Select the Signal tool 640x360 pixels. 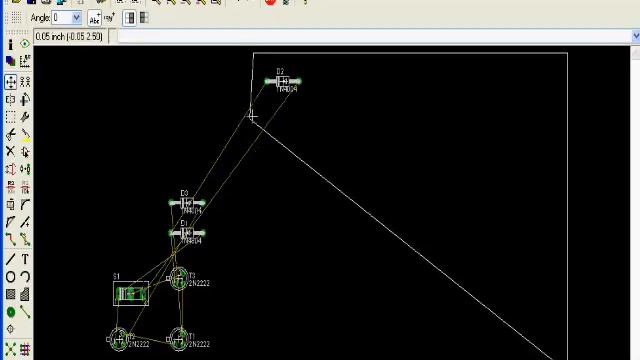pos(25,312)
